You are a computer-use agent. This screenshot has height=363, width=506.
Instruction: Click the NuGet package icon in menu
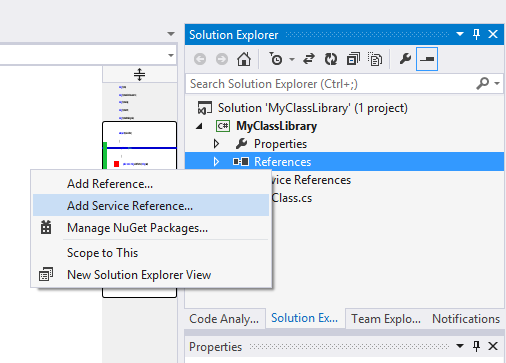click(46, 227)
